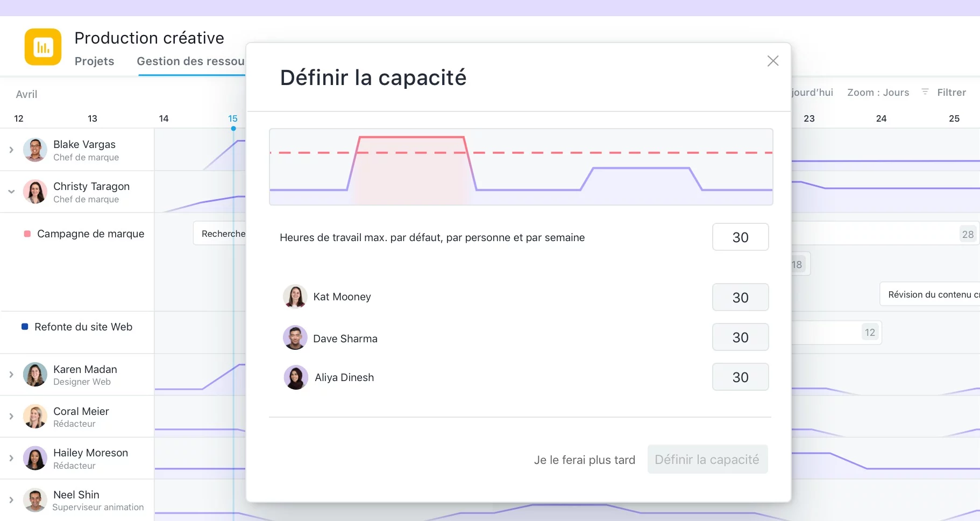Collapse Christy Taragon row
This screenshot has height=521, width=980.
point(11,192)
